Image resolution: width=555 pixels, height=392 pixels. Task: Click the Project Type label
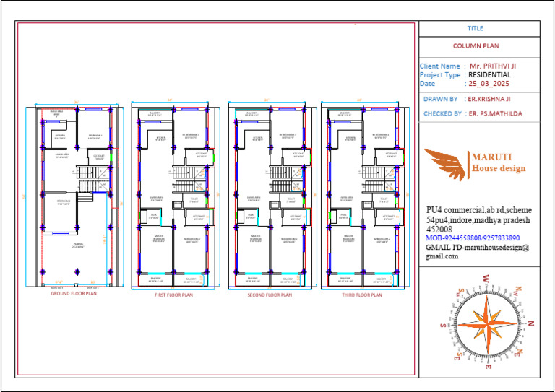tap(440, 75)
